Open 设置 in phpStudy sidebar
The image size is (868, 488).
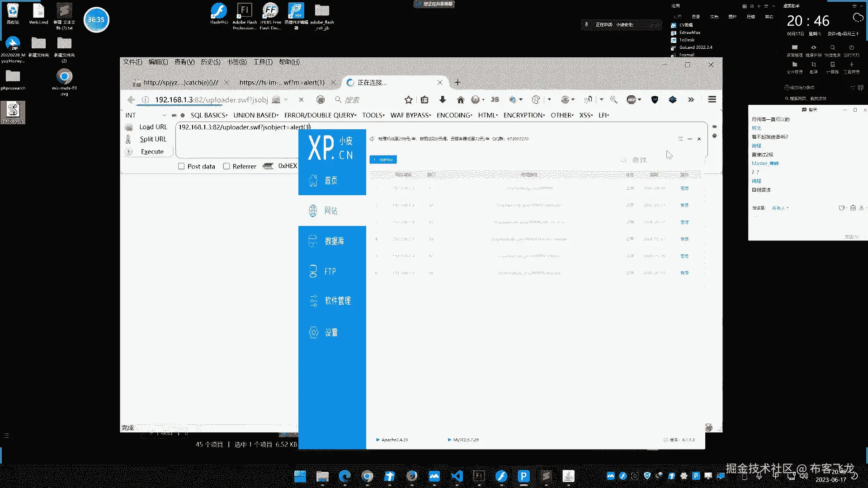click(x=331, y=333)
